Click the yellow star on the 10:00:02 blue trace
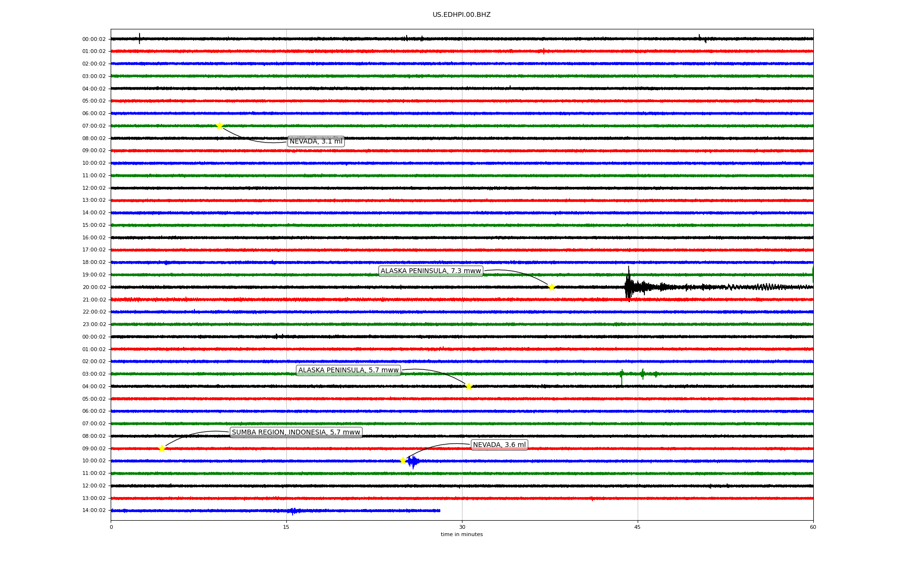The width and height of the screenshot is (924, 578). pos(403,461)
